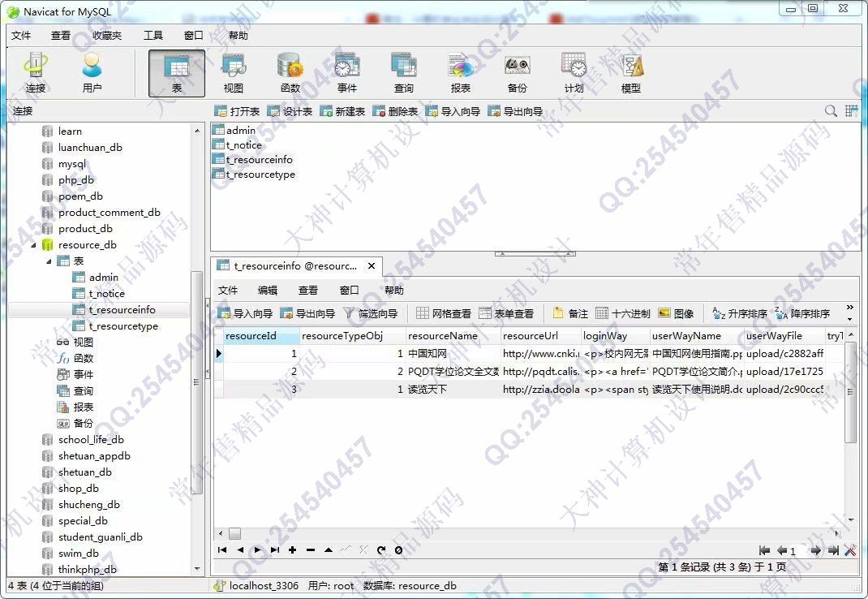Viewport: 868px width, 599px height.
Task: Open the 文件 menu in main menu bar
Action: click(x=21, y=36)
